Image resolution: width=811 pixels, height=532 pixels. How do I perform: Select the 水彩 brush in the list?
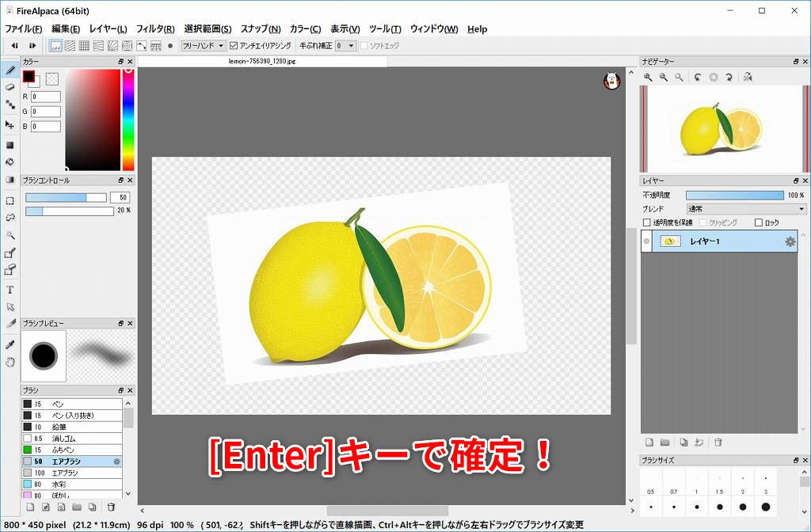click(72, 484)
